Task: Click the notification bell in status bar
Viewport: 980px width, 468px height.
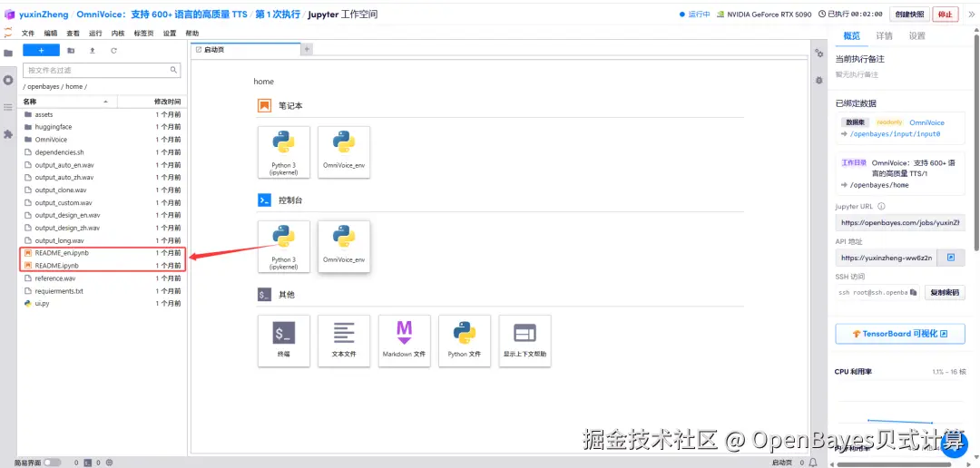Action: coord(814,463)
